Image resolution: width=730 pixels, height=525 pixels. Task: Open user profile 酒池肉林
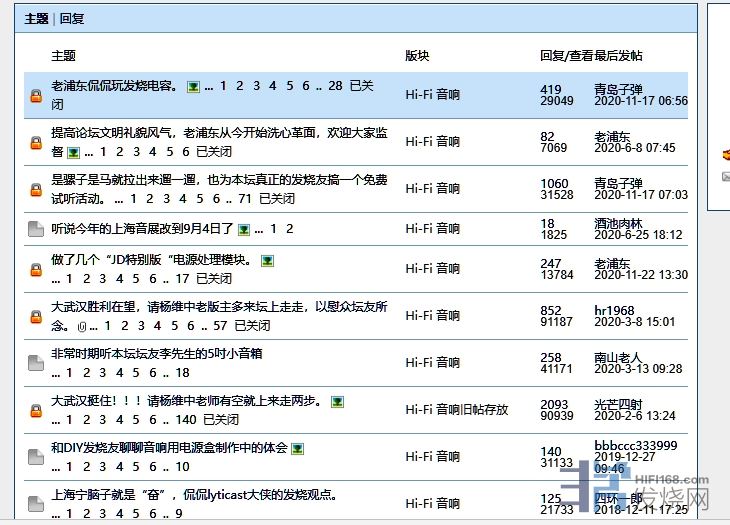pyautogui.click(x=618, y=223)
